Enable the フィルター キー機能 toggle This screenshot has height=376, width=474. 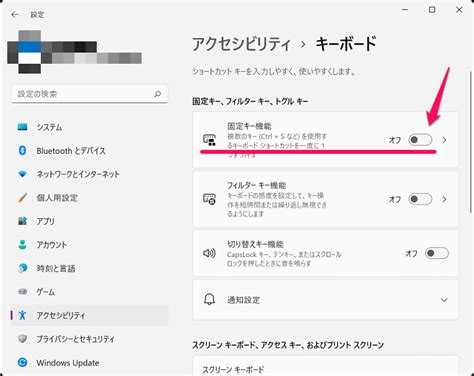pos(420,199)
